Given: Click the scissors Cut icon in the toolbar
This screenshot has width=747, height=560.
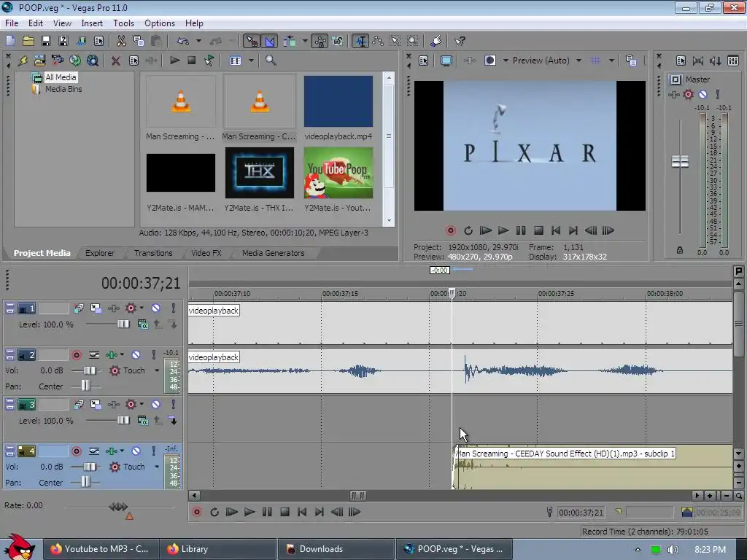Looking at the screenshot, I should [x=122, y=41].
